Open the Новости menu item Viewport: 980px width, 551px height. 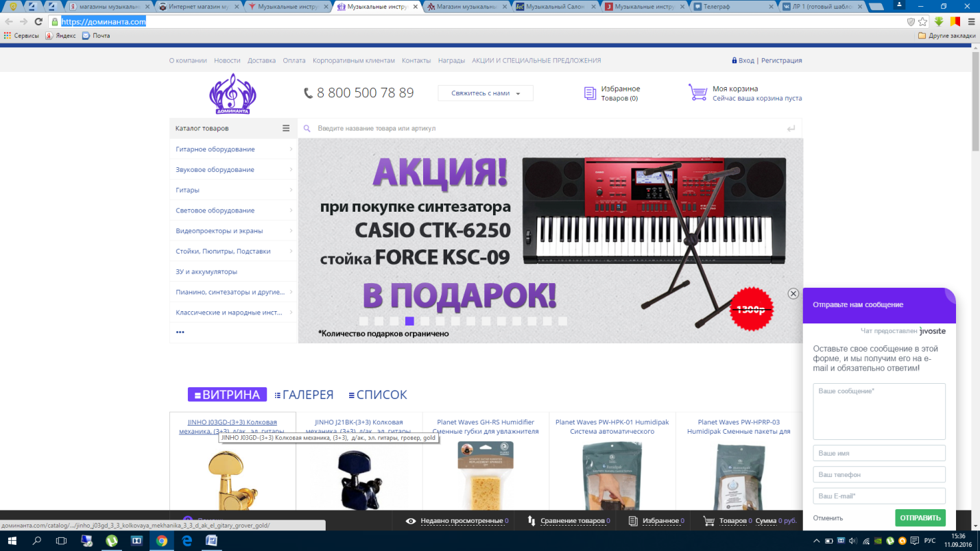pos(227,60)
